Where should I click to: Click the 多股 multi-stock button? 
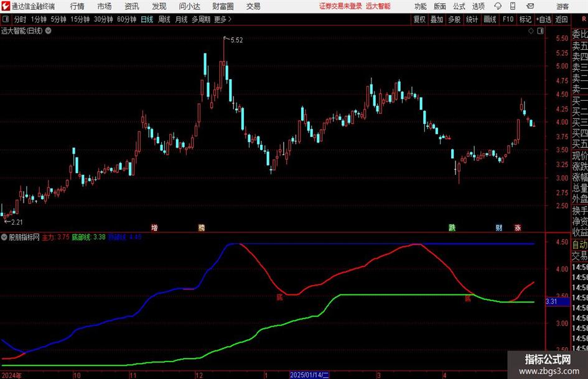tap(454, 19)
